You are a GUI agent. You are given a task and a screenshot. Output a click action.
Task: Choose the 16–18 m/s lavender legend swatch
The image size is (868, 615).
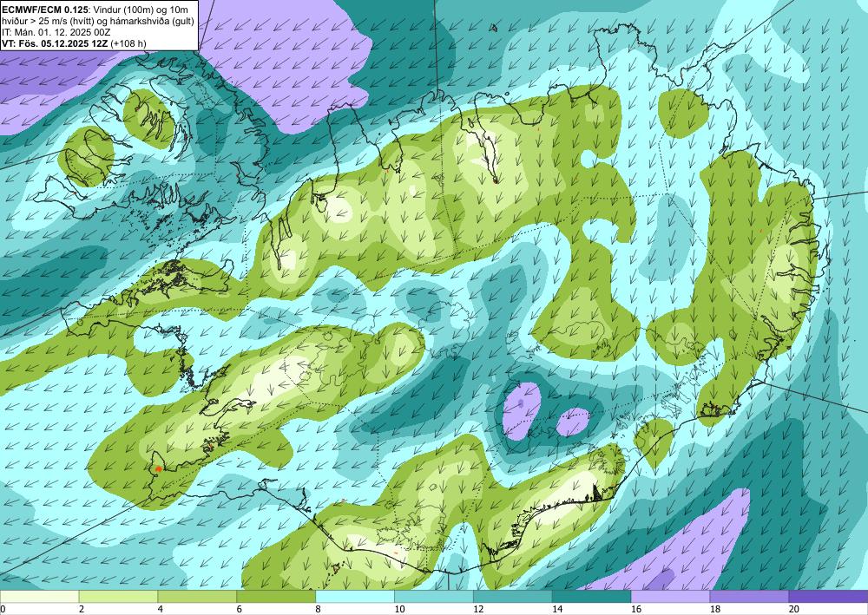pyautogui.click(x=670, y=596)
